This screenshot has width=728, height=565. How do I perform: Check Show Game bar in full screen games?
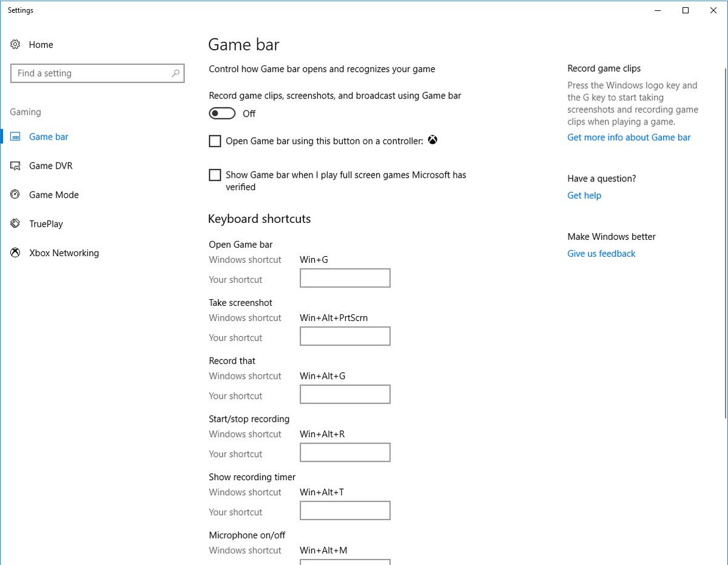click(215, 175)
